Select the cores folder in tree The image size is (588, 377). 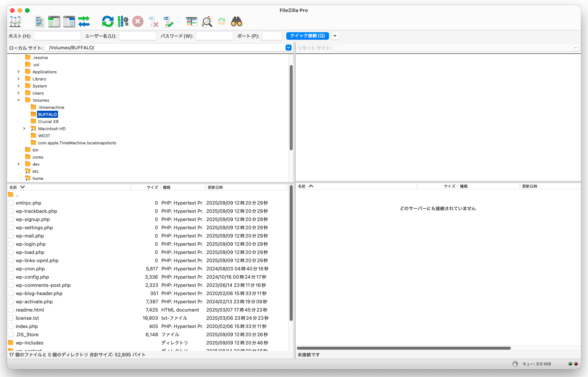point(38,157)
